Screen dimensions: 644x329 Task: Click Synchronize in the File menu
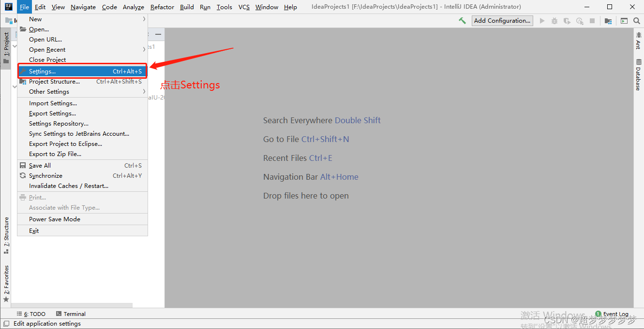click(x=82, y=176)
